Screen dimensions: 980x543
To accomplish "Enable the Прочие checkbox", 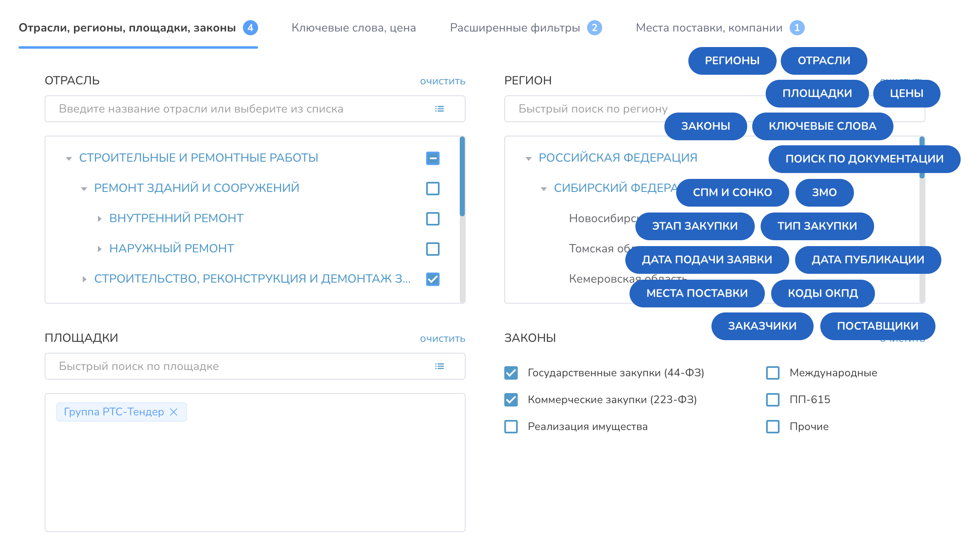I will coord(773,427).
